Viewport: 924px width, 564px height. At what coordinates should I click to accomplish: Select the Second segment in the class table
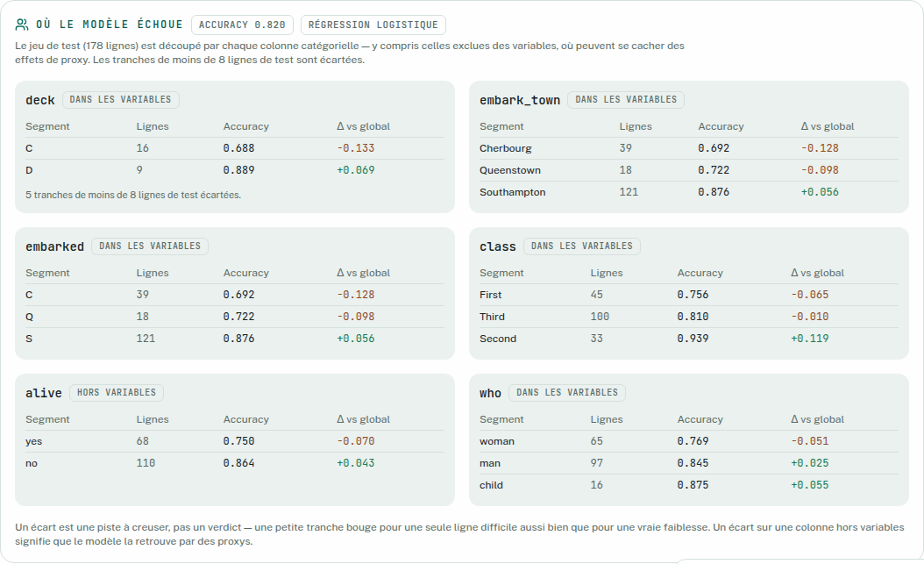(x=498, y=339)
